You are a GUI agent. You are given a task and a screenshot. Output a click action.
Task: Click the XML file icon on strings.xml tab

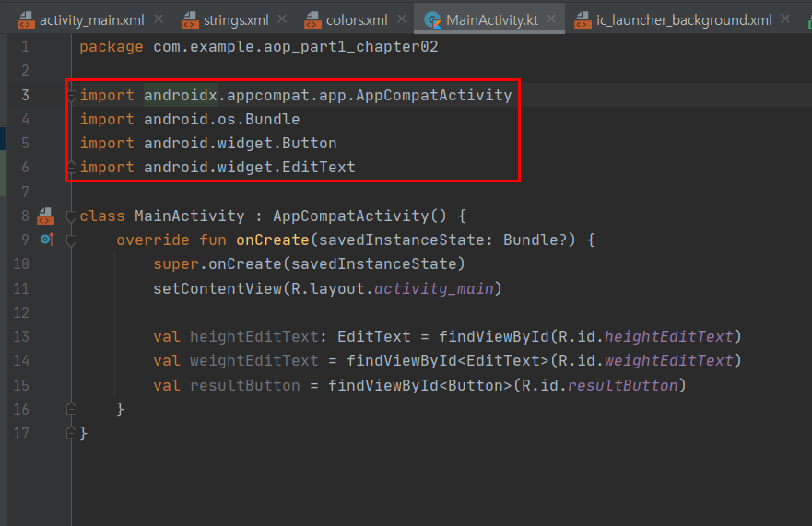pyautogui.click(x=190, y=20)
